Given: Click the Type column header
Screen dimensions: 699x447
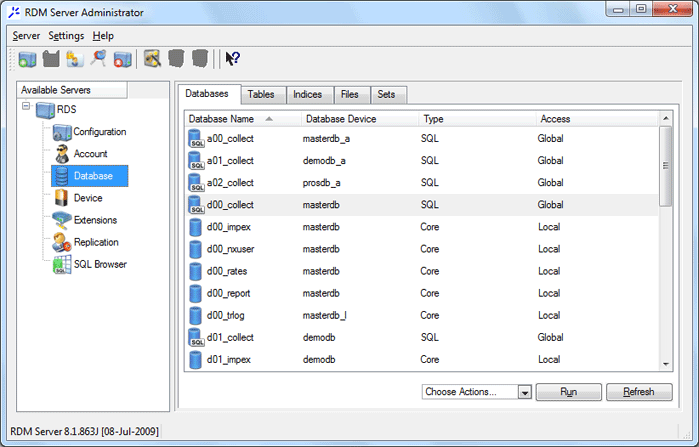Looking at the screenshot, I should pyautogui.click(x=477, y=119).
